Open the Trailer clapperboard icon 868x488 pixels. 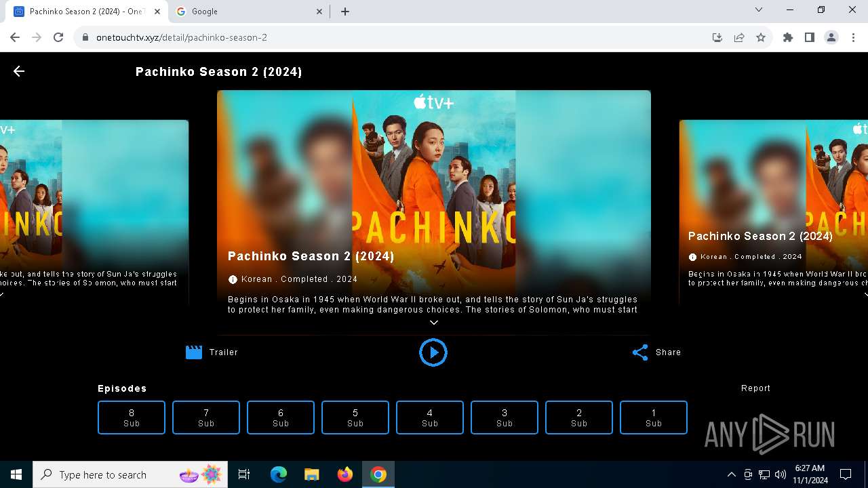[194, 352]
